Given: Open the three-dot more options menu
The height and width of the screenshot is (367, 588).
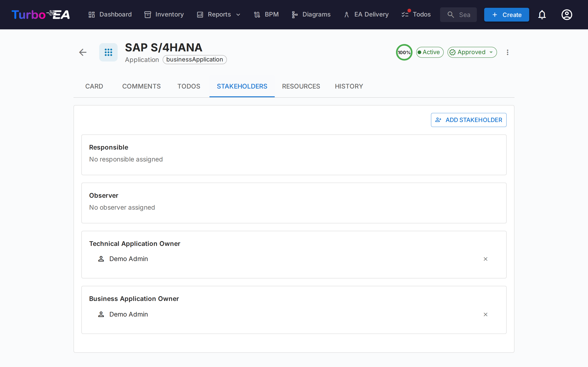Looking at the screenshot, I should pos(507,52).
